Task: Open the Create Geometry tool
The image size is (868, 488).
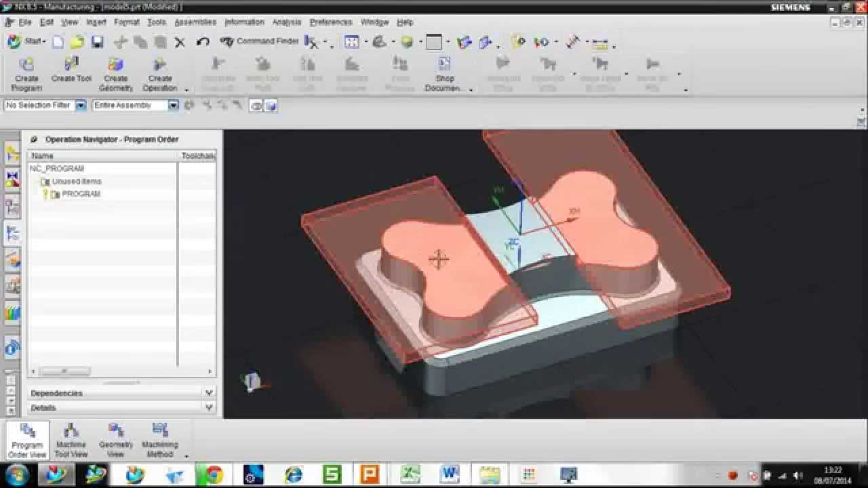Action: click(x=116, y=74)
